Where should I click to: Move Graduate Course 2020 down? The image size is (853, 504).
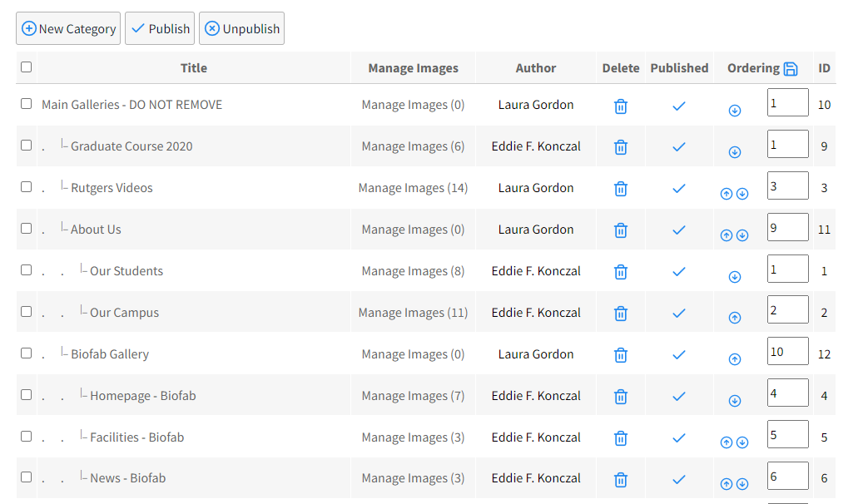734,152
